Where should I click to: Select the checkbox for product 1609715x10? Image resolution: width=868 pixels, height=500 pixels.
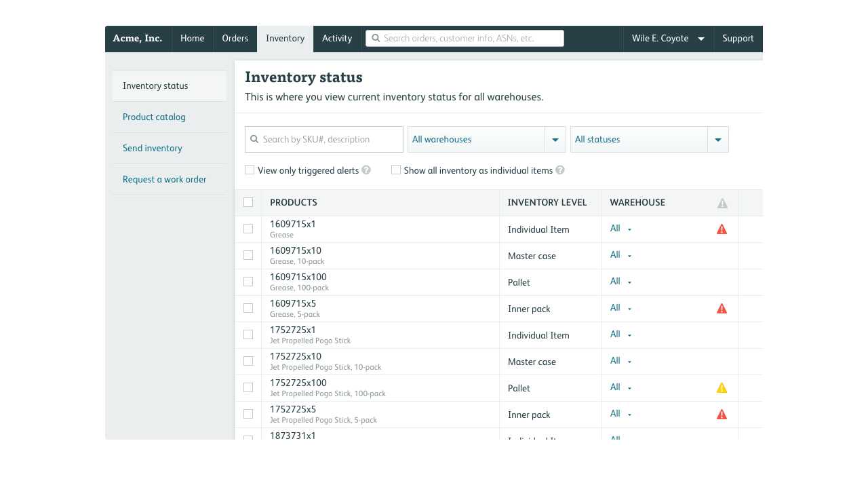(x=248, y=255)
